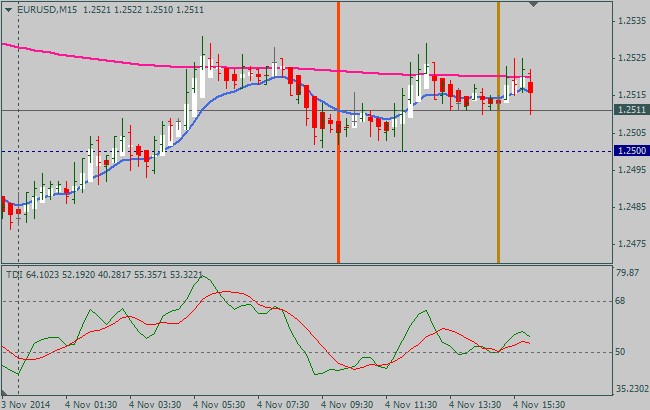Click the 4 Nov 07:30 time label
This screenshot has width=650, height=410.
coord(283,404)
